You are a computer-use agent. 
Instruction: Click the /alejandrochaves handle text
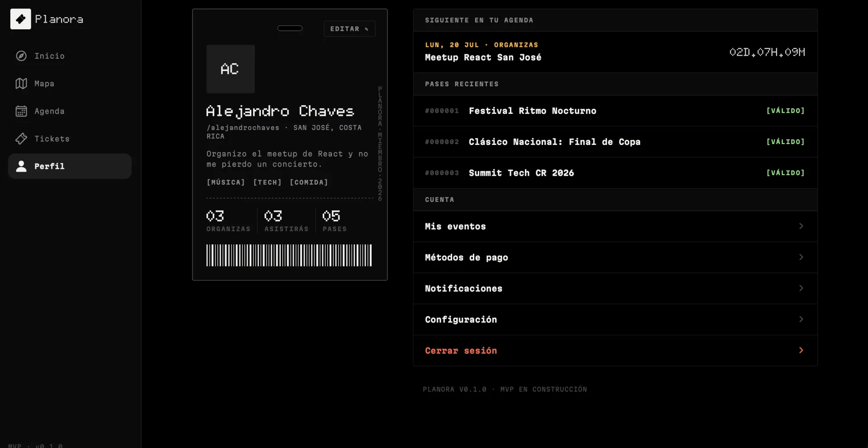243,128
